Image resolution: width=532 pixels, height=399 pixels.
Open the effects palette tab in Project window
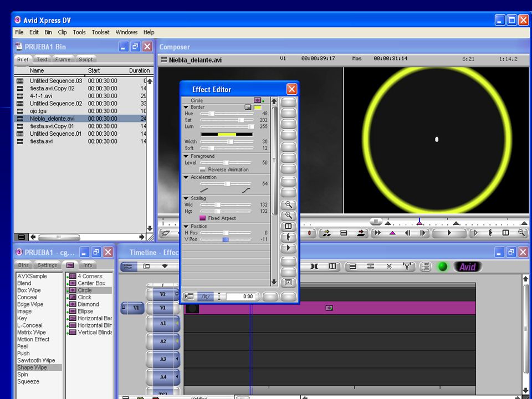pyautogui.click(x=70, y=265)
